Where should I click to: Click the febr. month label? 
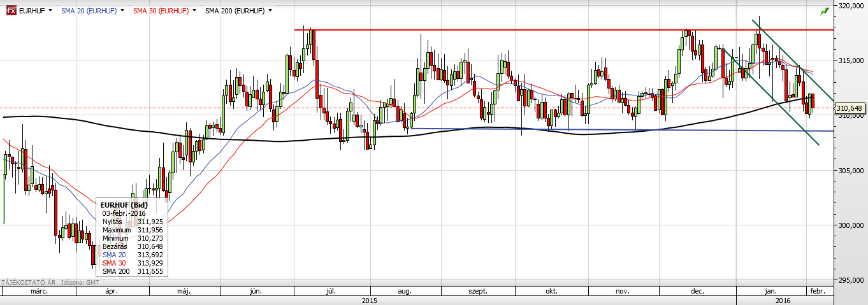pyautogui.click(x=817, y=291)
